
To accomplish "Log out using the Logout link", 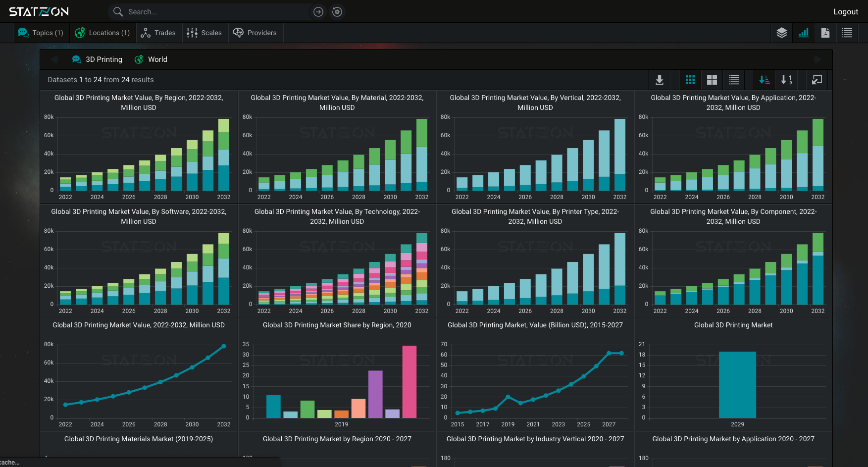I will click(846, 12).
